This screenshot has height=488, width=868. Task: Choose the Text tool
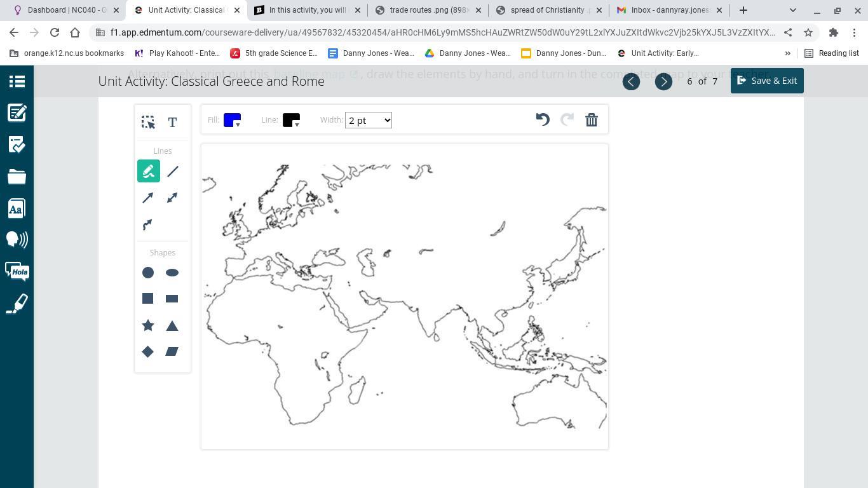pos(172,122)
